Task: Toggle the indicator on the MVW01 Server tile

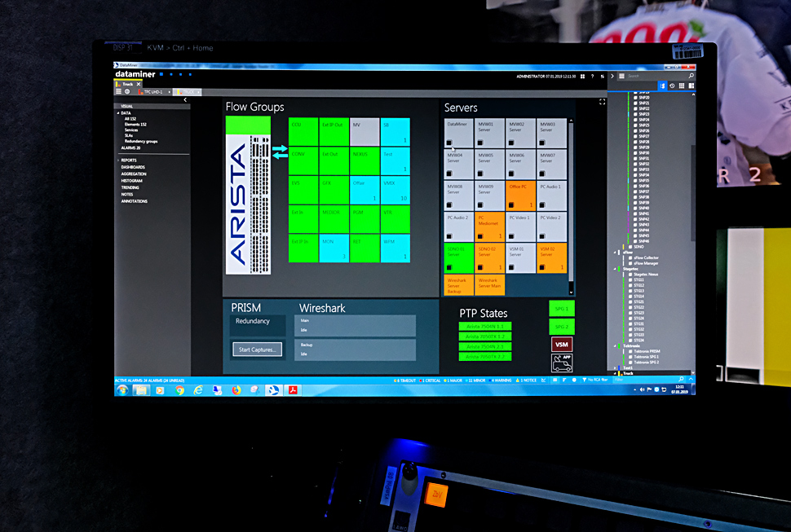Action: [480, 143]
